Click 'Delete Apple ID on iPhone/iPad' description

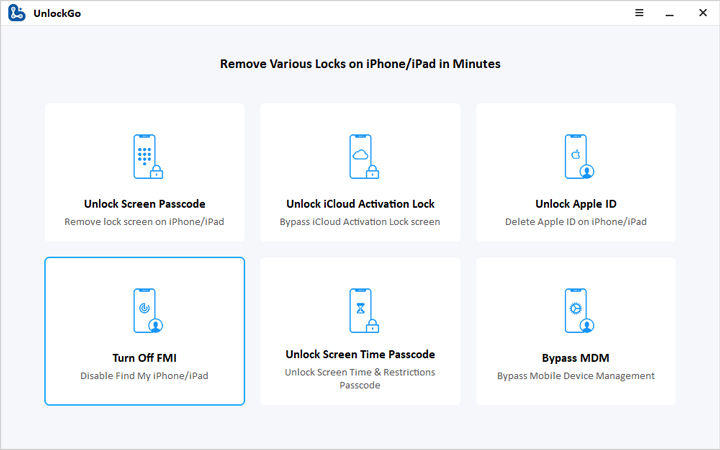coord(576,222)
